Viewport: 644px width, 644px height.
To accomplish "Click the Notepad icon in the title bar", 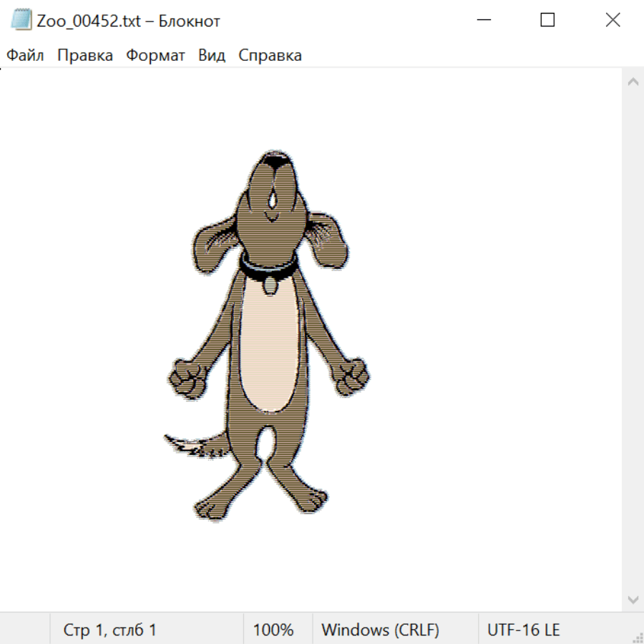I will [x=21, y=20].
